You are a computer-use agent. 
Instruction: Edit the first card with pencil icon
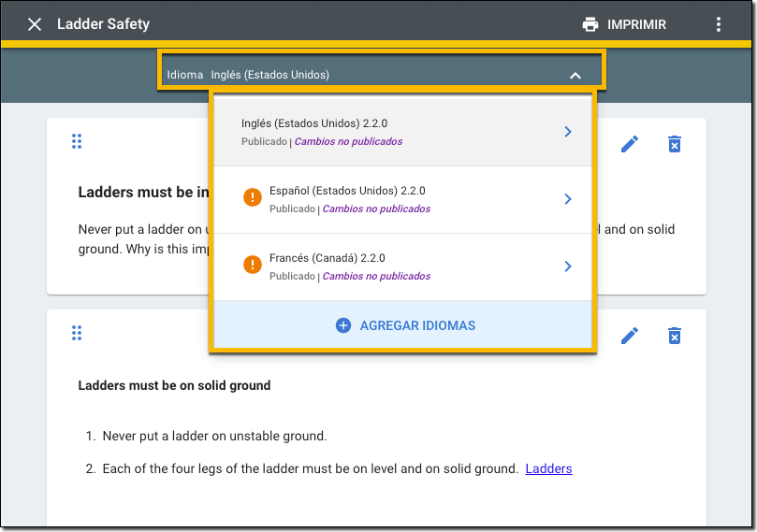coord(630,143)
